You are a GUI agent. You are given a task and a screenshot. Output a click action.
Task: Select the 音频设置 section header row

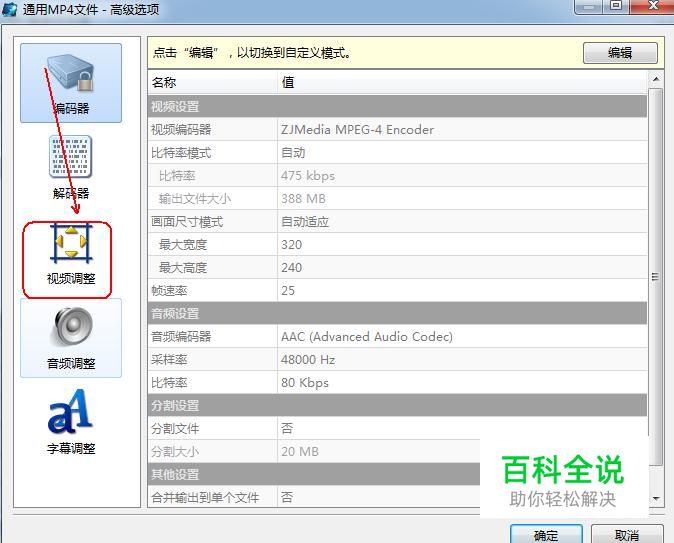397,313
